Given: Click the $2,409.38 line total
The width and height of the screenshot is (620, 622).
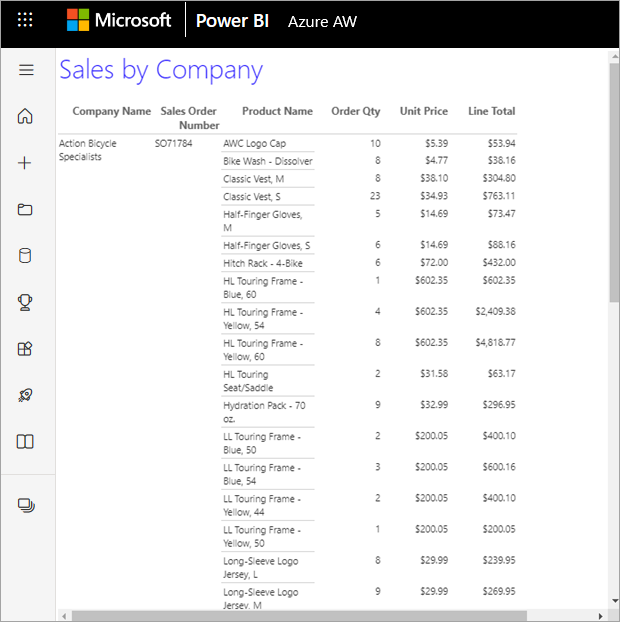Looking at the screenshot, I should click(495, 311).
